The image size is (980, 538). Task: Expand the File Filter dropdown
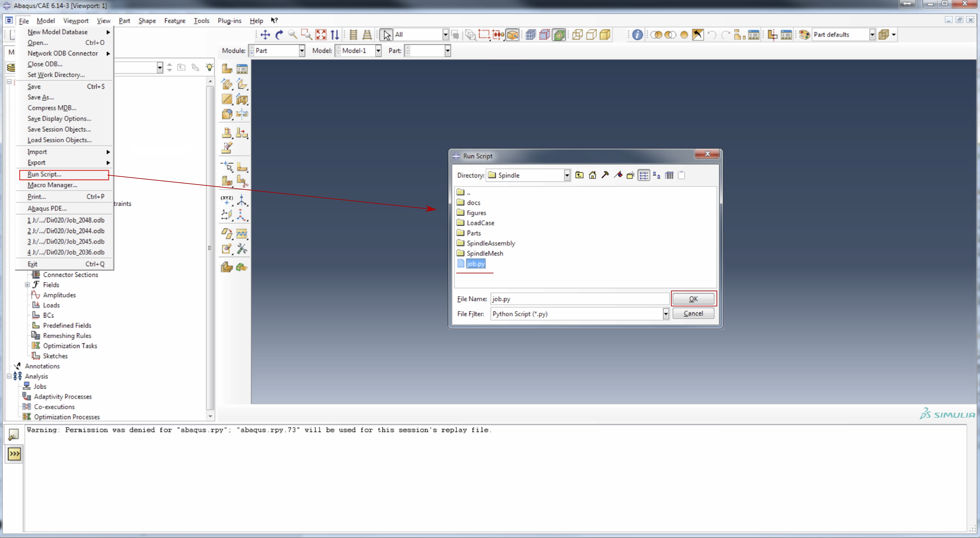[x=665, y=314]
